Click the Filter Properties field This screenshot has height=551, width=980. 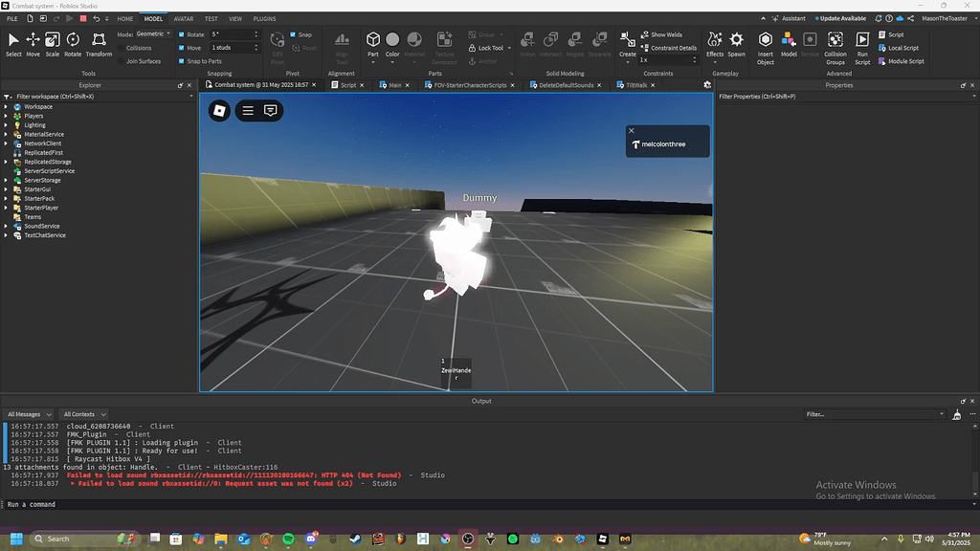pyautogui.click(x=847, y=97)
